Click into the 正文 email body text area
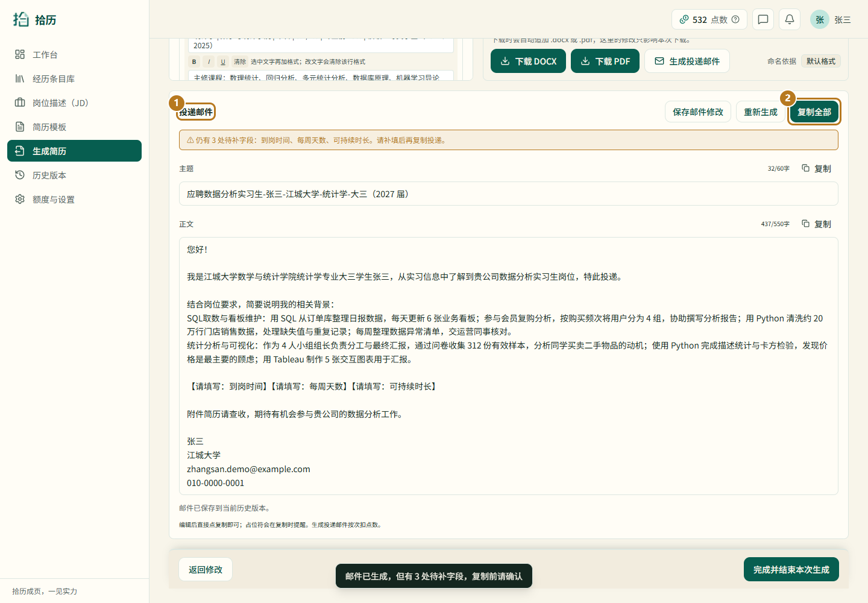The width and height of the screenshot is (868, 603). point(509,366)
